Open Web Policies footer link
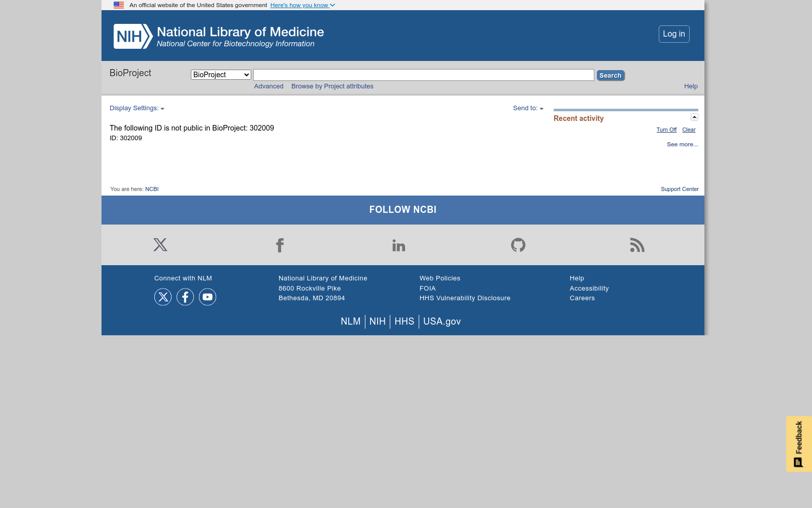The image size is (812, 508). point(440,278)
